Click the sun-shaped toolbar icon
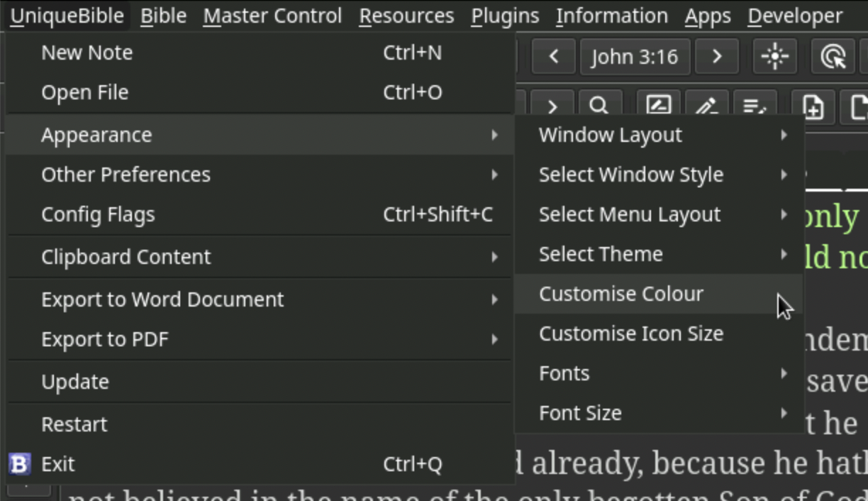The height and width of the screenshot is (501, 868). [774, 56]
